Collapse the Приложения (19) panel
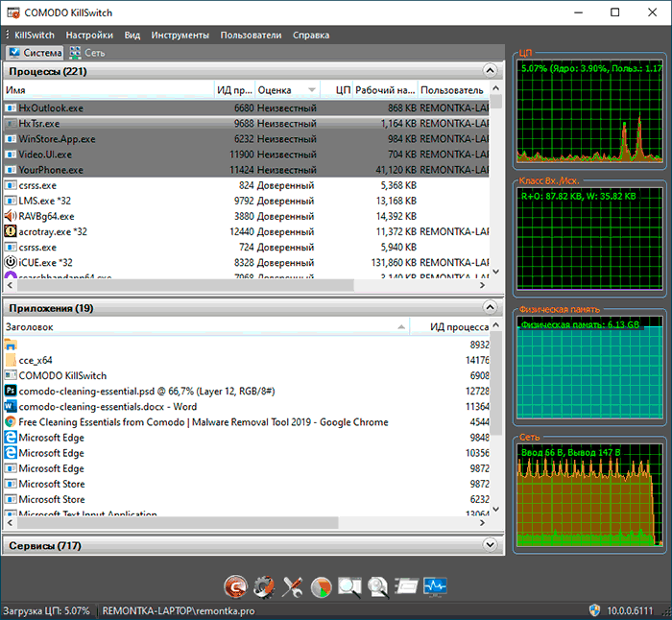The height and width of the screenshot is (620, 672). click(x=490, y=307)
